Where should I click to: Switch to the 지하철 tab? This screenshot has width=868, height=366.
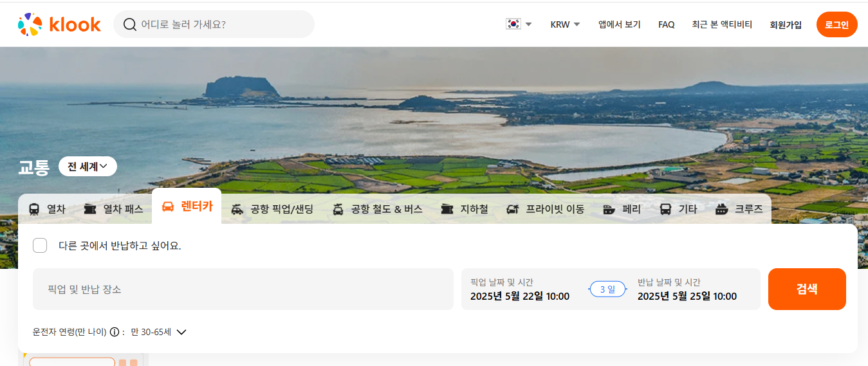465,209
